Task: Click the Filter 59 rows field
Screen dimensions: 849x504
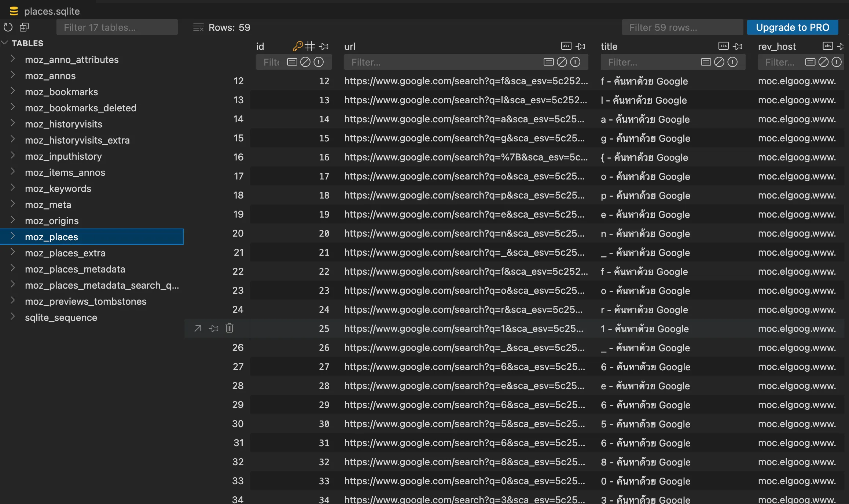Action: [x=682, y=27]
